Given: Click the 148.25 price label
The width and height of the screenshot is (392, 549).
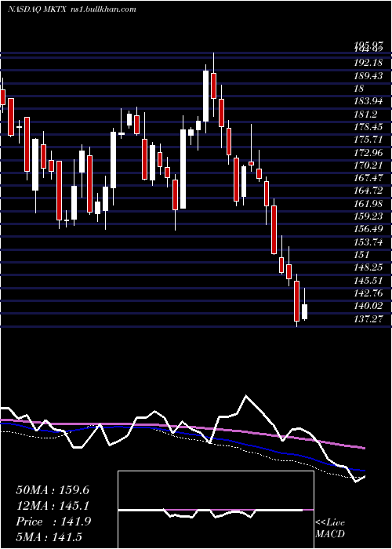Looking at the screenshot, I should point(368,267).
